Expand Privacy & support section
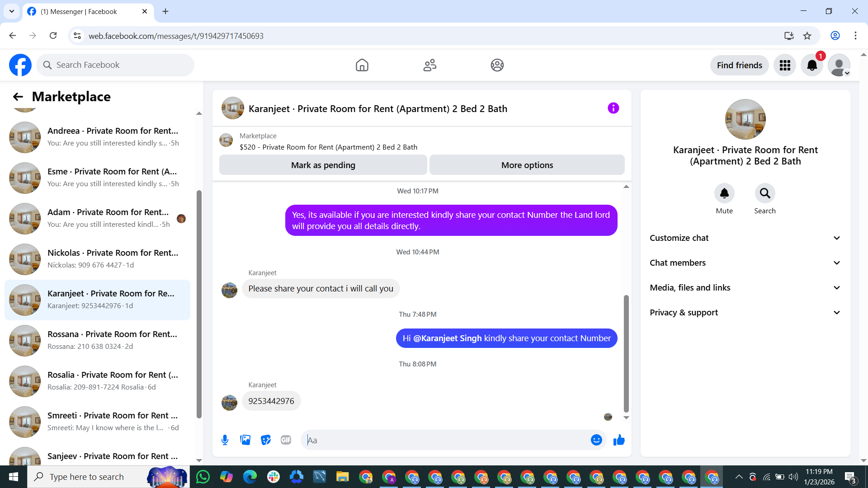The width and height of the screenshot is (868, 488). 745,313
